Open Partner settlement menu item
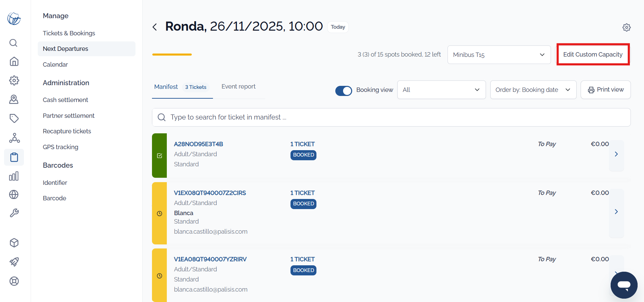The height and width of the screenshot is (302, 644). pos(69,115)
